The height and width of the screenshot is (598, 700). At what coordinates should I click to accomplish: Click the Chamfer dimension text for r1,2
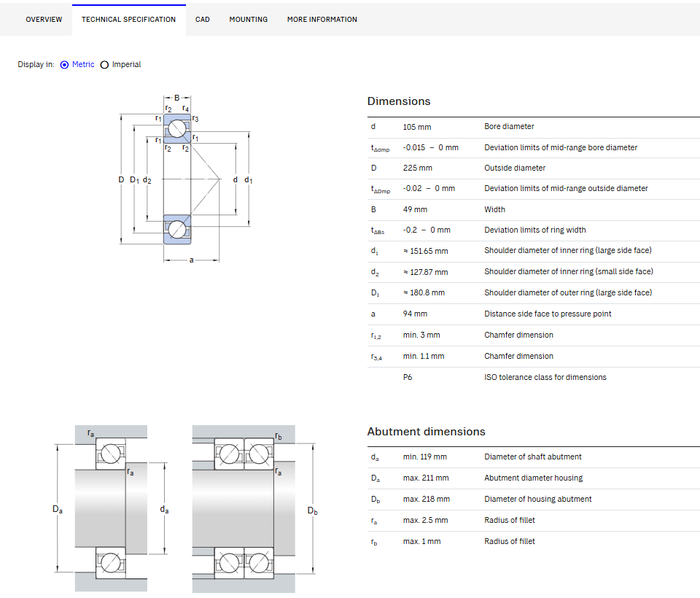point(518,335)
